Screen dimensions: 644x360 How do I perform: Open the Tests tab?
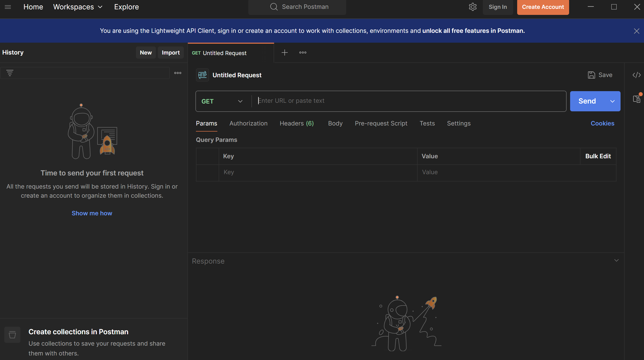coord(427,123)
